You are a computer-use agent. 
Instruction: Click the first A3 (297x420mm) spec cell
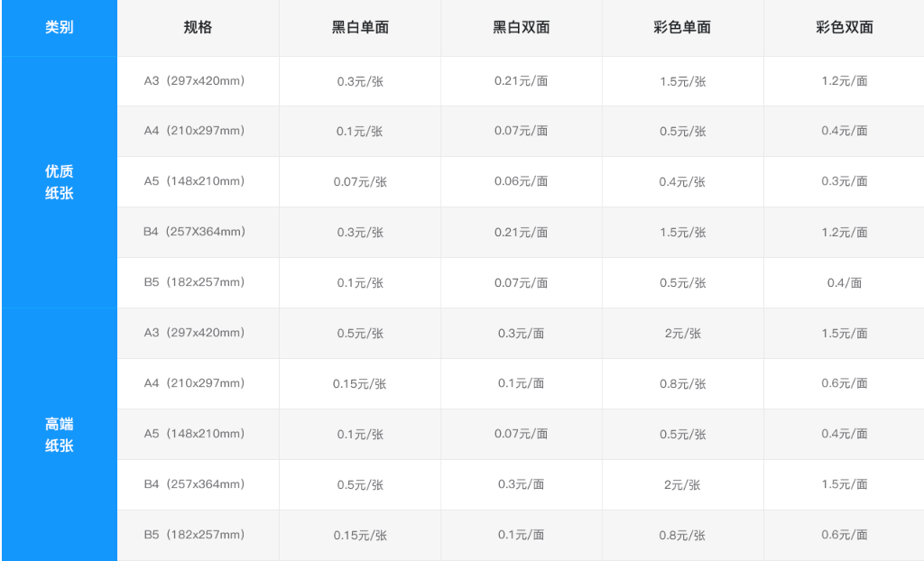click(x=198, y=81)
